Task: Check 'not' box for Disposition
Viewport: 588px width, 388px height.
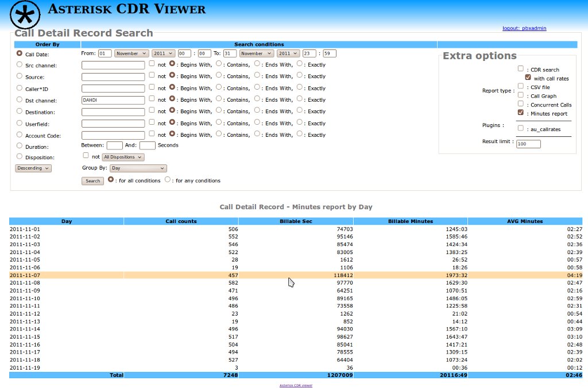Action: (86, 155)
